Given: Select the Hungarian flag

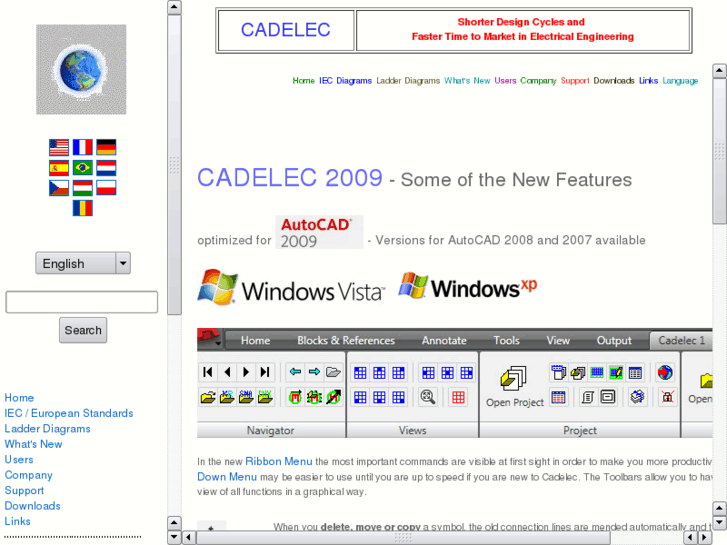Looking at the screenshot, I should pyautogui.click(x=83, y=188).
